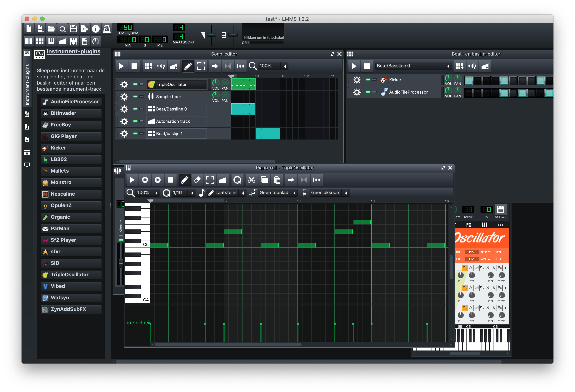Mute the AudioFileProcessor beat track

[x=368, y=92]
